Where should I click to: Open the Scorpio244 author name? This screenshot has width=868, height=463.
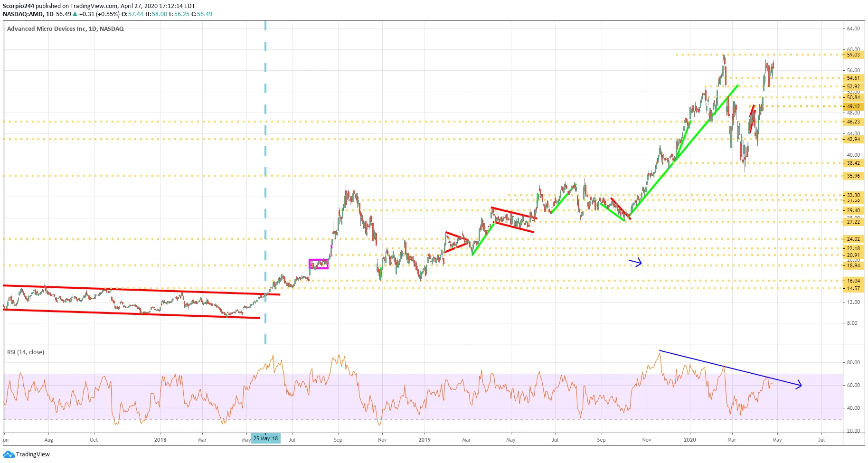pyautogui.click(x=19, y=6)
